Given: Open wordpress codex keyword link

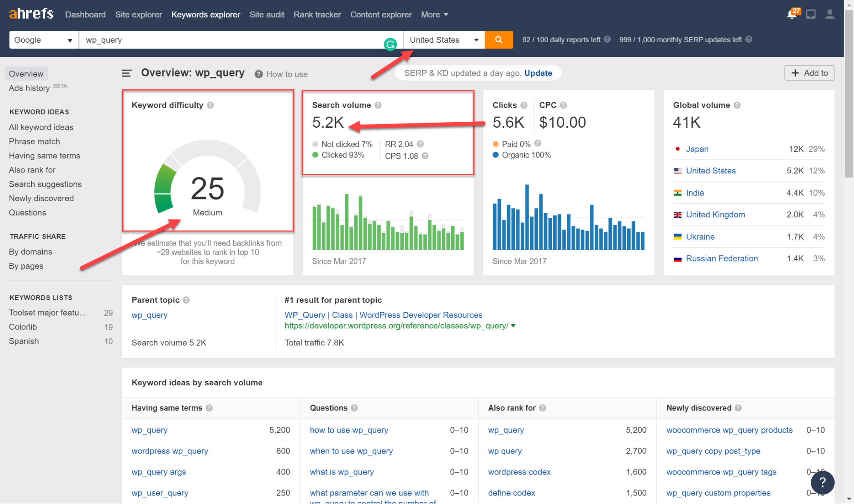Looking at the screenshot, I should pos(519,472).
